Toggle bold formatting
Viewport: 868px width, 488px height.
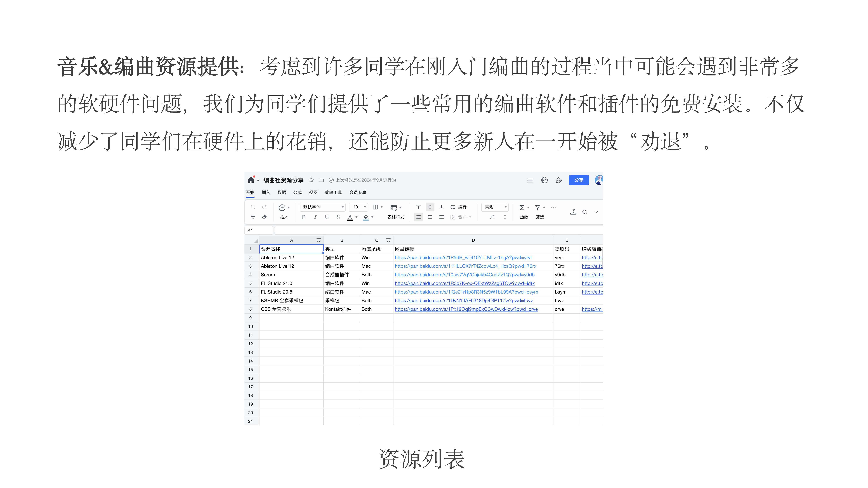click(304, 217)
